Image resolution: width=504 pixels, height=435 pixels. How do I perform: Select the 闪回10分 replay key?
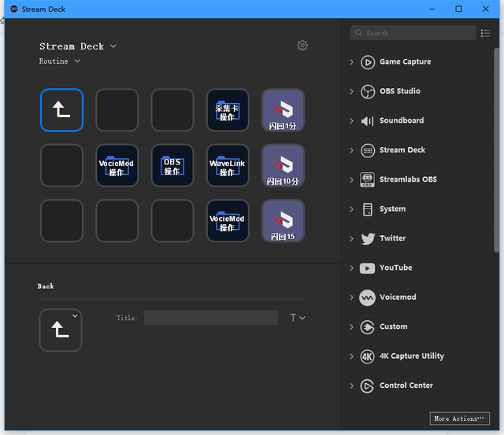pos(283,165)
